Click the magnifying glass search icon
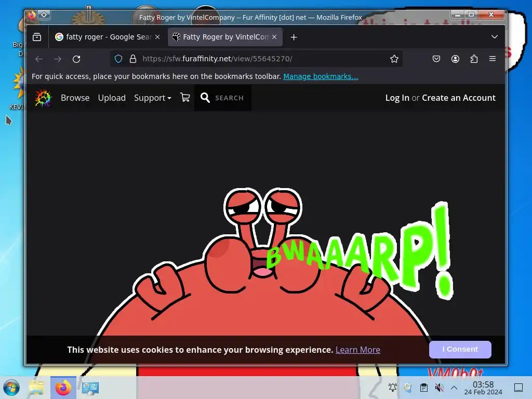Screen dimensions: 532x399 pos(205,98)
